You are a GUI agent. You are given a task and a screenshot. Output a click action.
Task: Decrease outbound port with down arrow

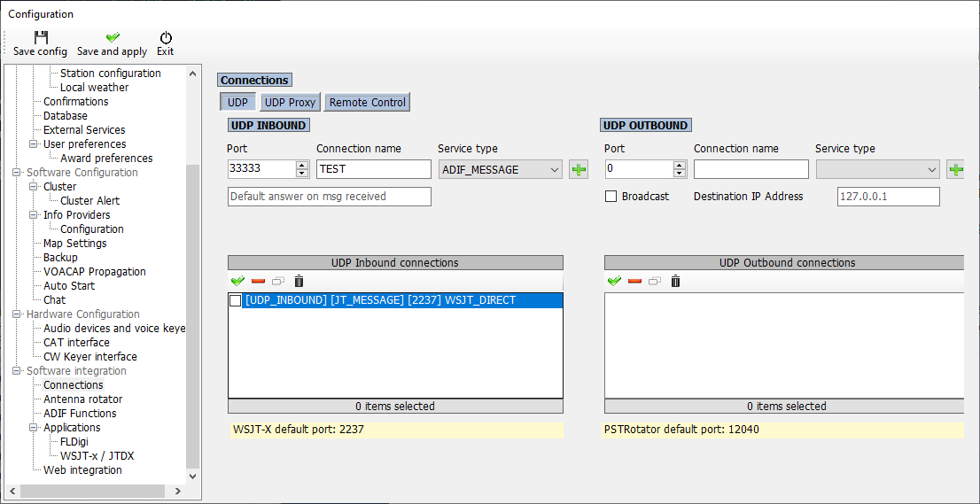(680, 174)
